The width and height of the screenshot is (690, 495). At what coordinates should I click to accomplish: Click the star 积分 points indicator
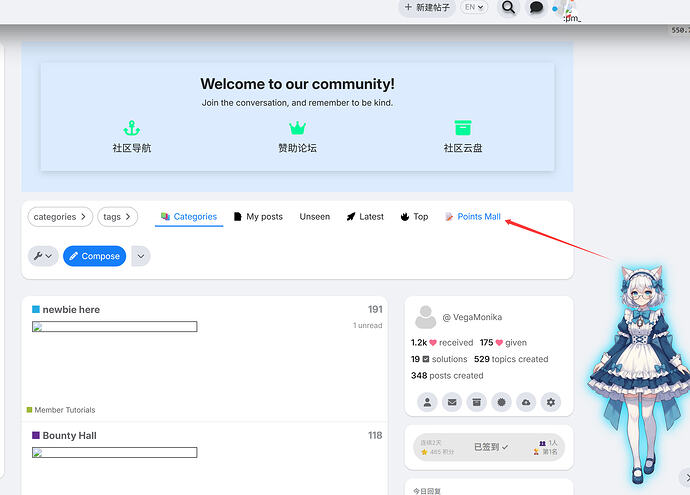coord(437,452)
